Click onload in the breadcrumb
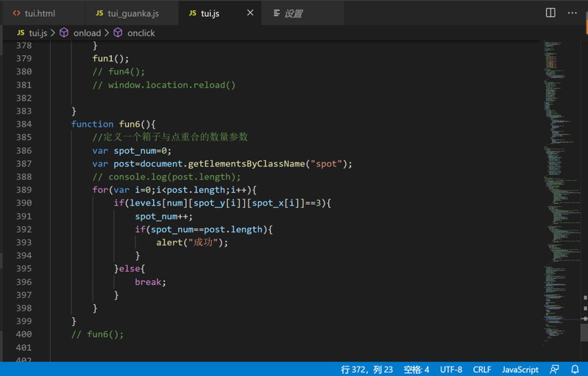 point(87,33)
